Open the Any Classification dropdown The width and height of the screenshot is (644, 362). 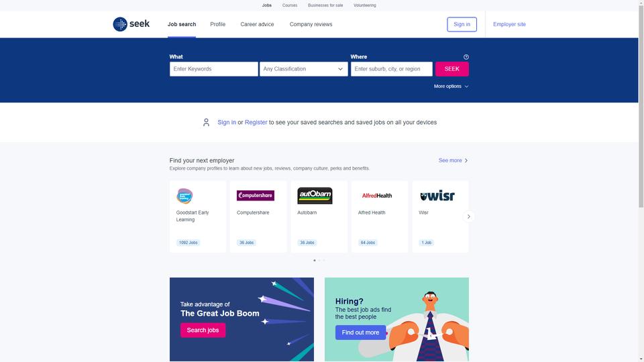303,69
